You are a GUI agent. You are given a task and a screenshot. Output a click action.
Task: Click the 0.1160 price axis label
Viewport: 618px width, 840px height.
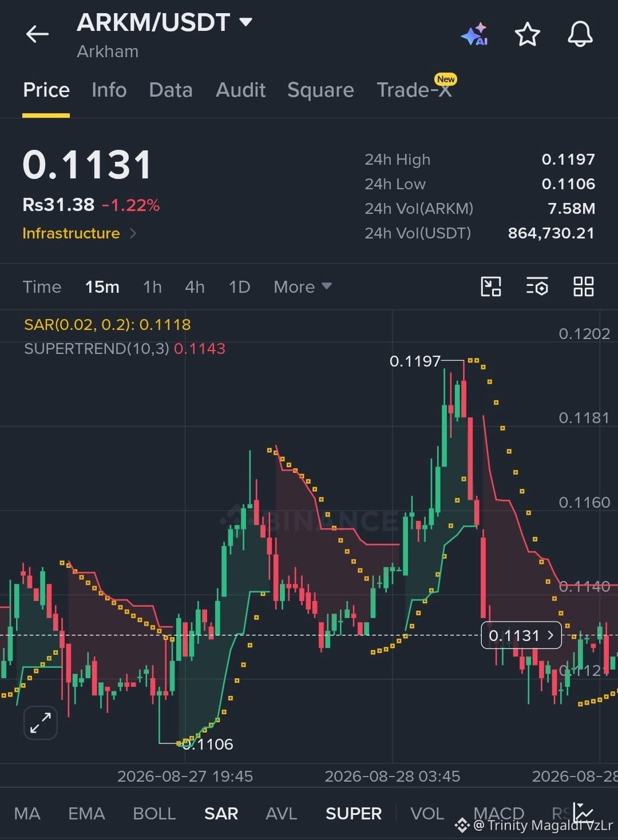tap(584, 502)
